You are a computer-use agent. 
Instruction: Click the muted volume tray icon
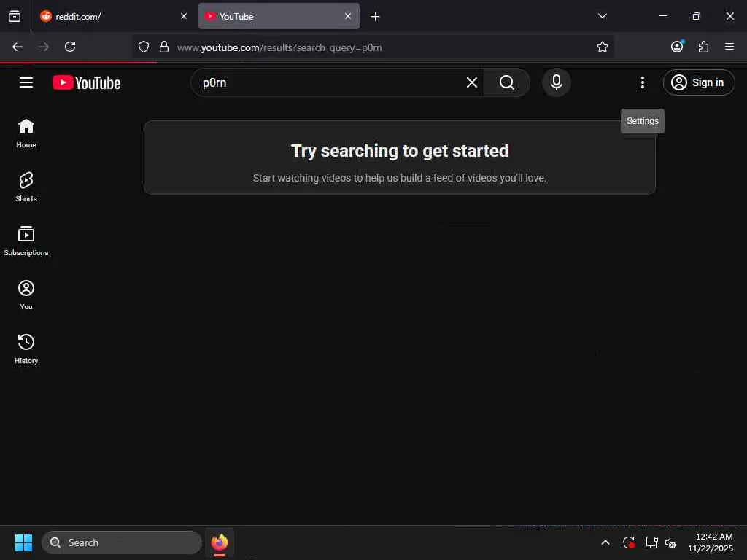click(670, 542)
